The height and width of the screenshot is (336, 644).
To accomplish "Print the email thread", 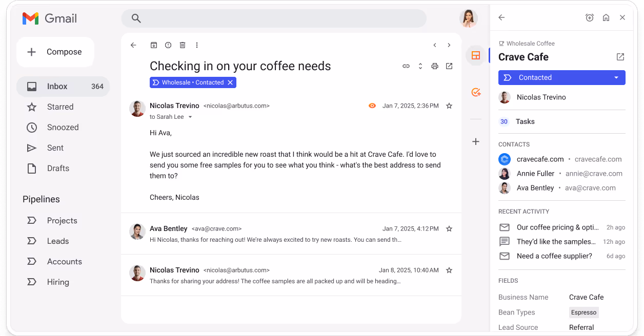I will pyautogui.click(x=434, y=66).
